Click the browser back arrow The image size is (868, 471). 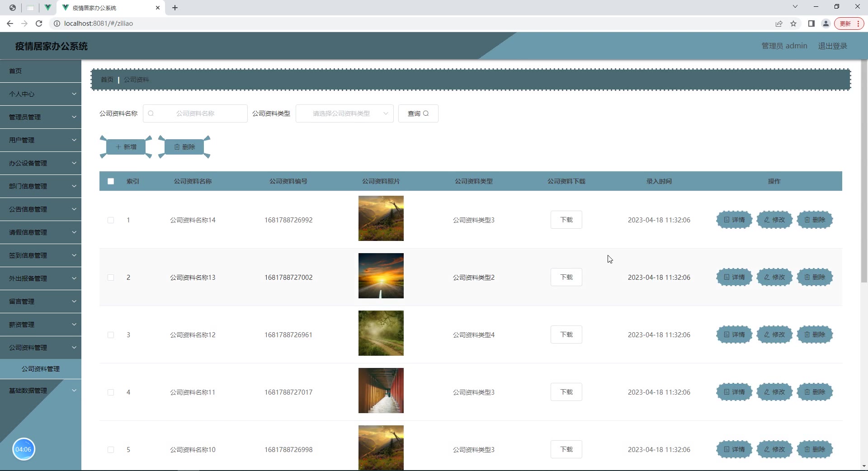point(10,24)
